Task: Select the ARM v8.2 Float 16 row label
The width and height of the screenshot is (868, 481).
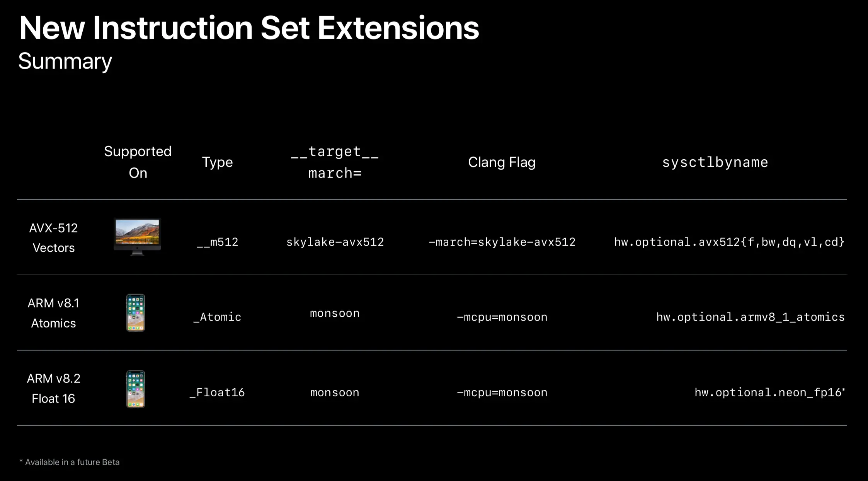Action: [x=53, y=389]
